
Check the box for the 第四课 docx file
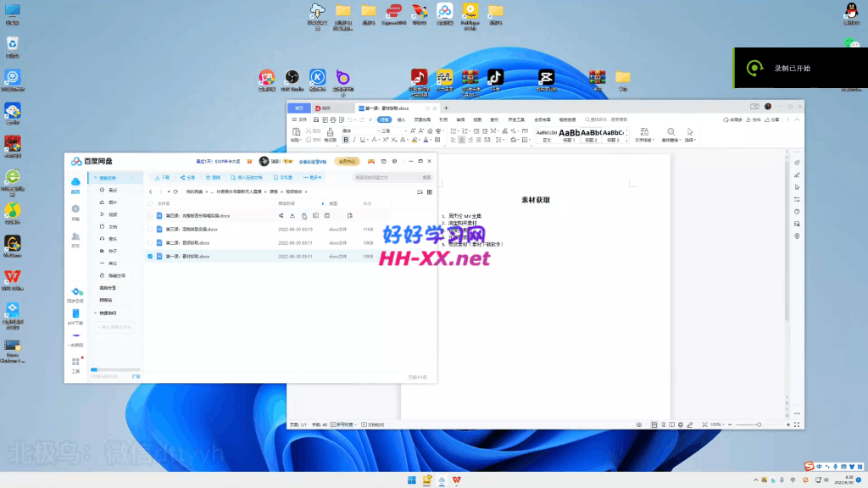[x=150, y=216]
